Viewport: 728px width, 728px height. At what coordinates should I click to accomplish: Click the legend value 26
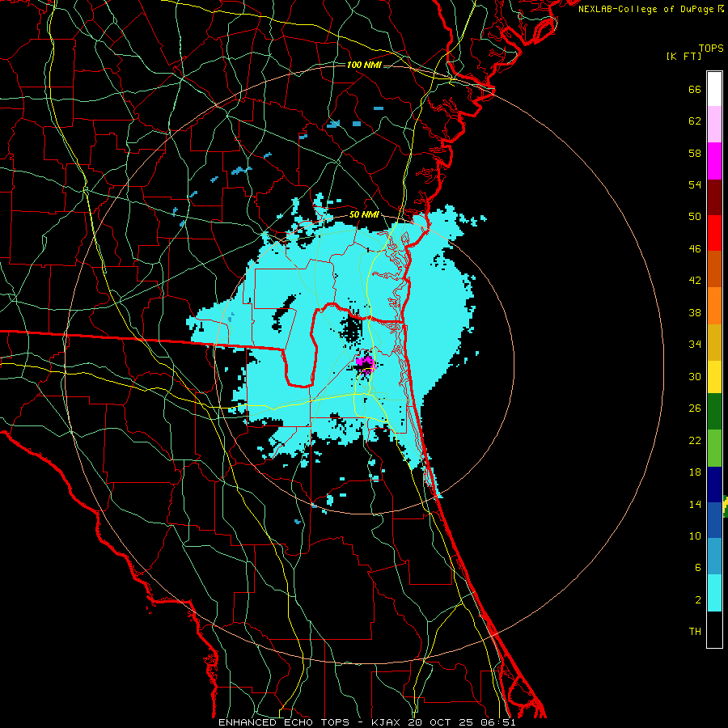click(695, 408)
